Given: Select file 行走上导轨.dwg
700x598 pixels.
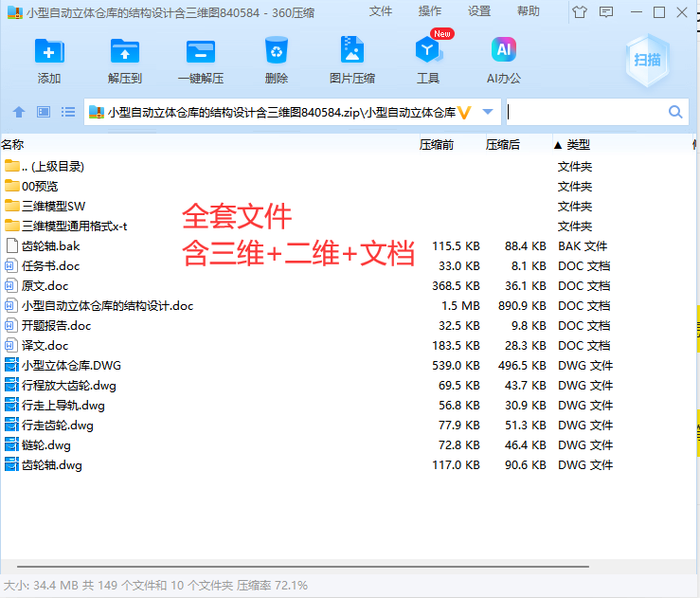Looking at the screenshot, I should (x=63, y=405).
